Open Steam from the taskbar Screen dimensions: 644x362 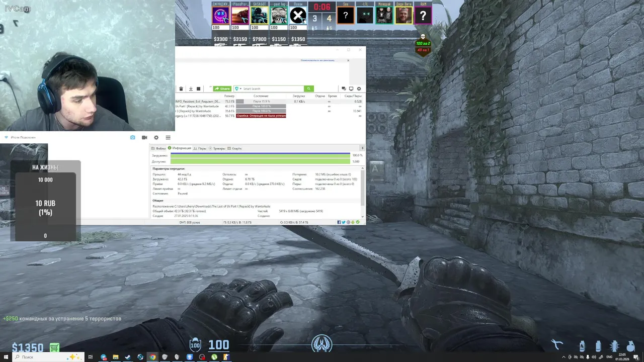tap(128, 357)
